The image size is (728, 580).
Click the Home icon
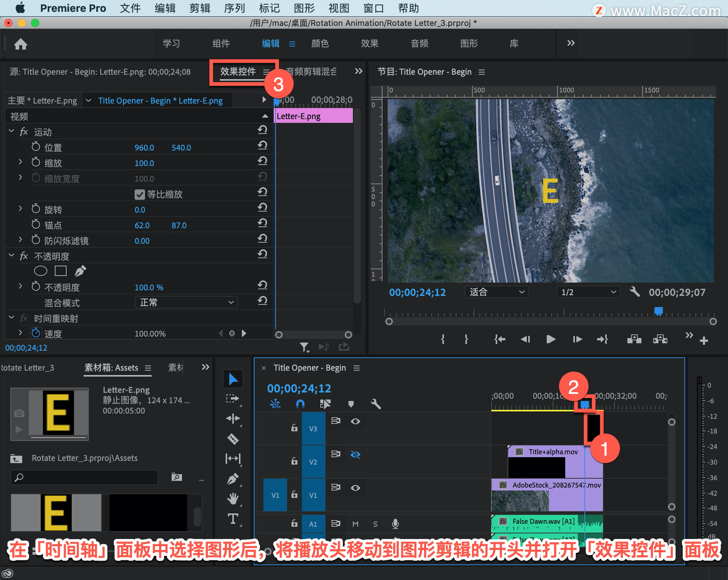click(20, 44)
